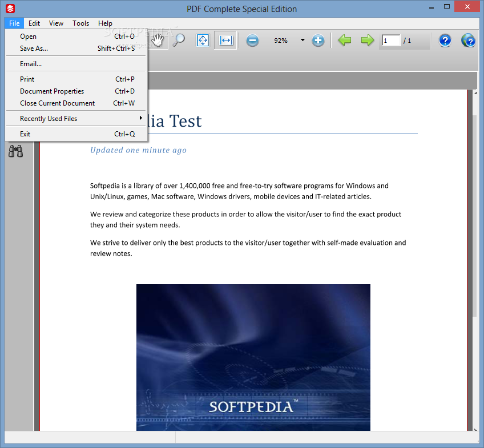Go to next page with right arrow

tap(368, 41)
